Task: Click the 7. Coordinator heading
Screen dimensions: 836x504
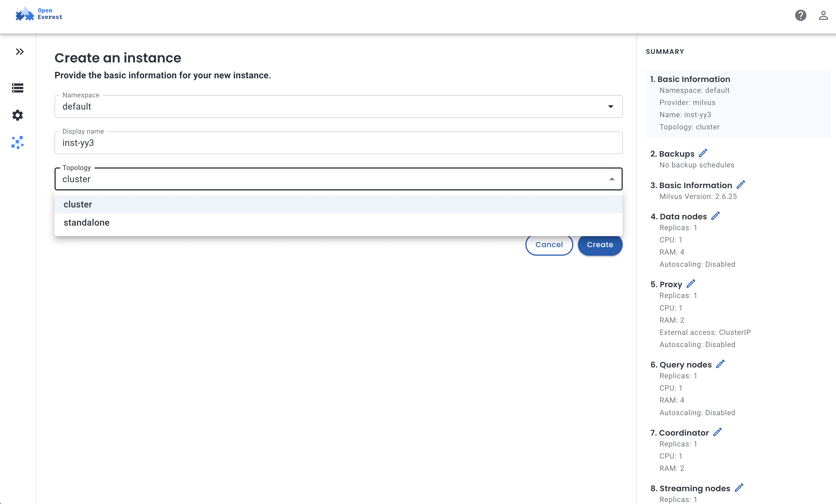Action: coord(680,433)
